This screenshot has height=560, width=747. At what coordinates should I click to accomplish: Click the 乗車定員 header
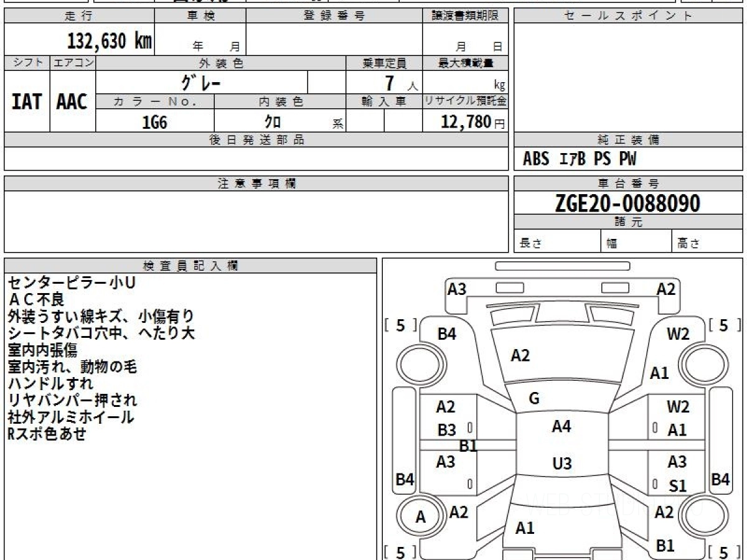click(x=384, y=63)
